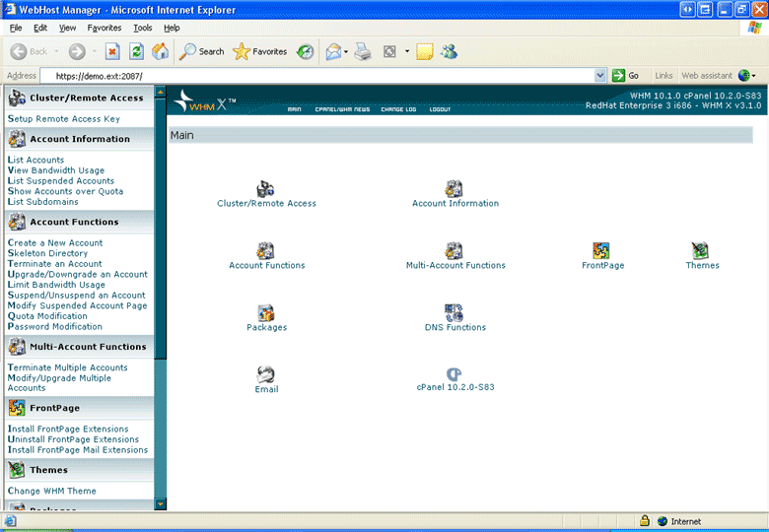This screenshot has height=532, width=769.
Task: Click the Go button
Action: [x=625, y=76]
